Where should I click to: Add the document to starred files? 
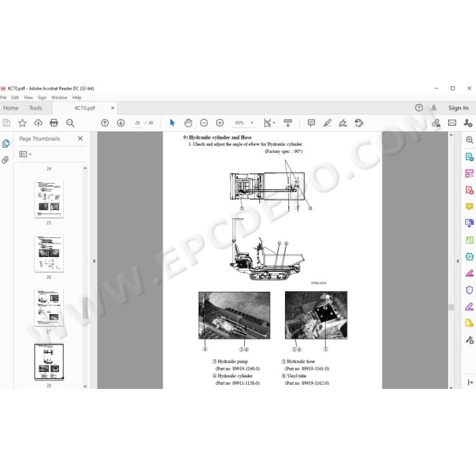[22, 123]
